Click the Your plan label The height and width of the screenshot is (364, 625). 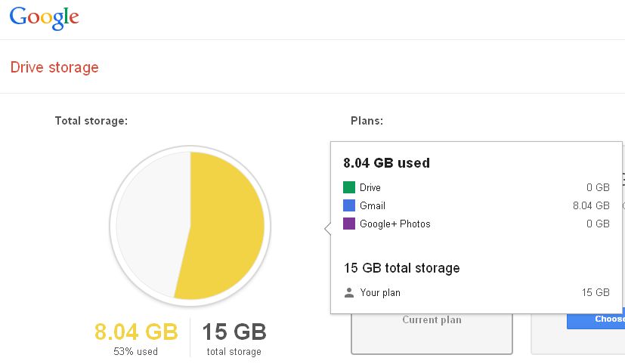[380, 292]
